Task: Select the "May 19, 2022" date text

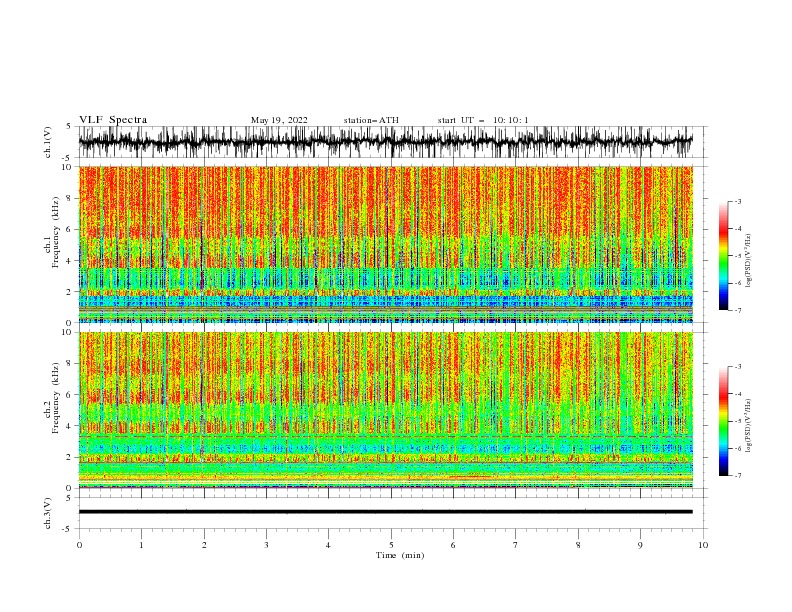Action: pos(279,120)
